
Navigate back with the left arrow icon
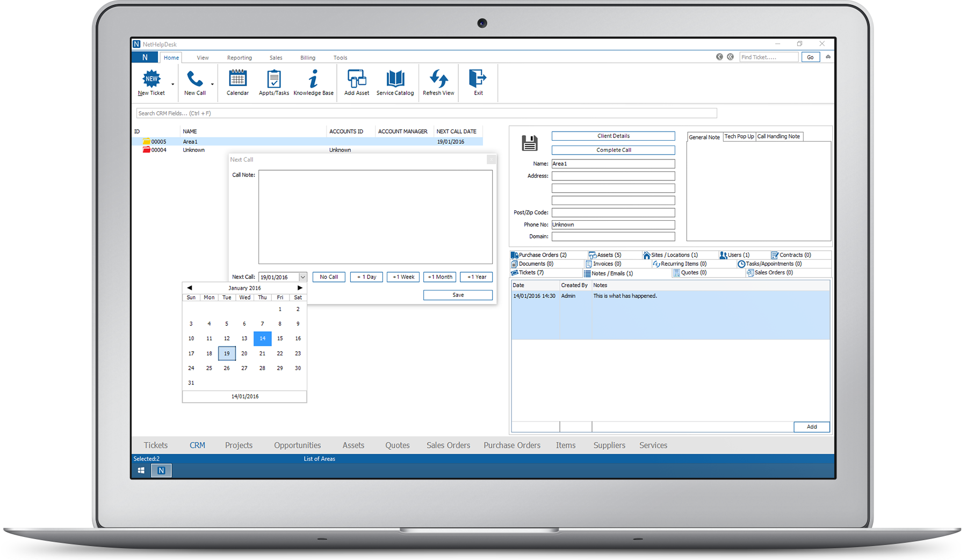(719, 57)
